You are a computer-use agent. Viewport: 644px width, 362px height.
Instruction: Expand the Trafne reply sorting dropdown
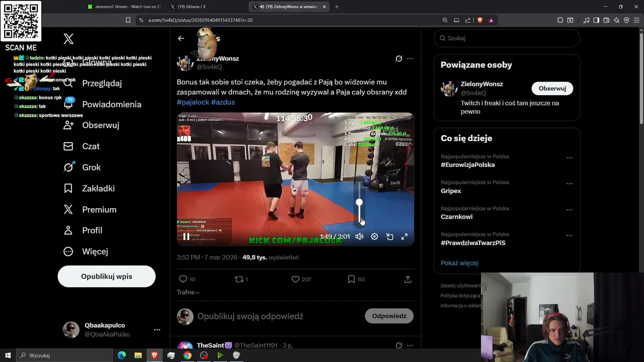coord(188,292)
